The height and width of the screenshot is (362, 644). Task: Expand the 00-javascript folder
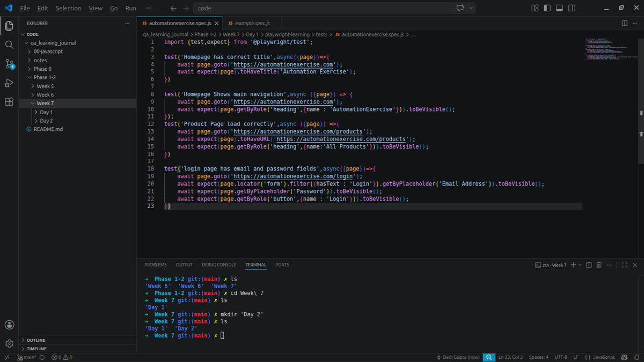click(78, 51)
